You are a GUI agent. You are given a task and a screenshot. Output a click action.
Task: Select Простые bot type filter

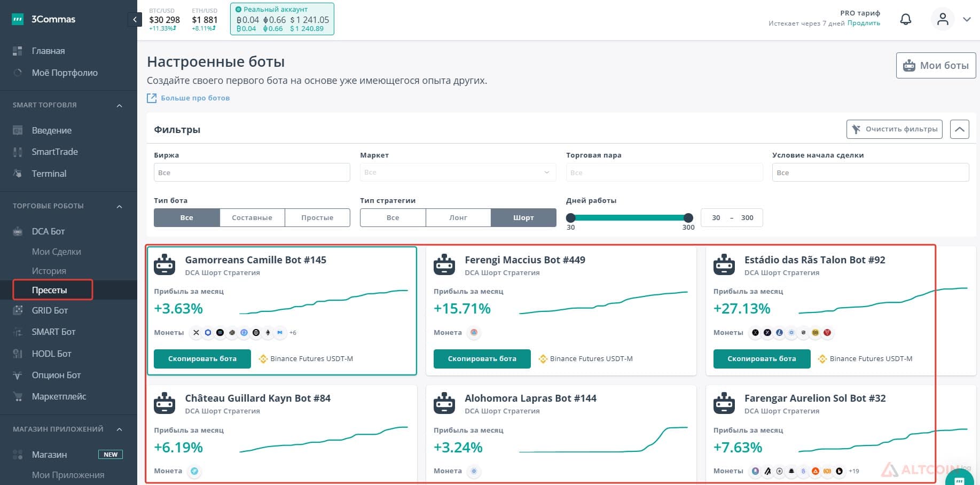317,217
